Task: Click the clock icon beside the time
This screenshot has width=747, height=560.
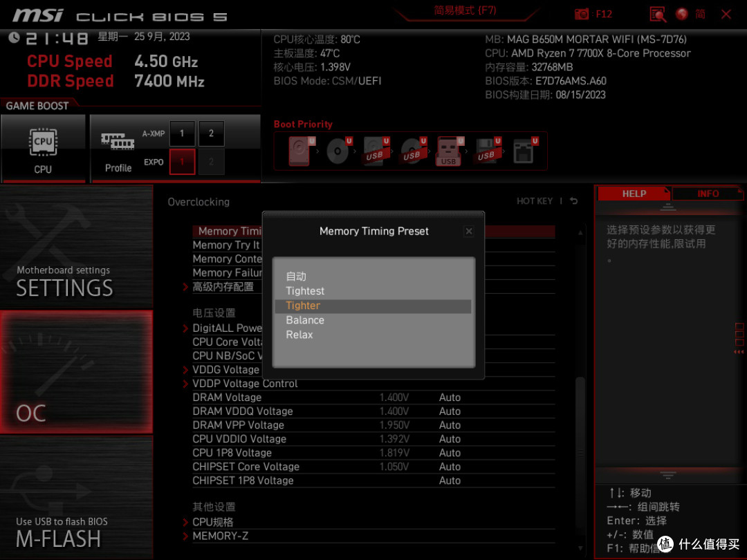Action: (14, 37)
